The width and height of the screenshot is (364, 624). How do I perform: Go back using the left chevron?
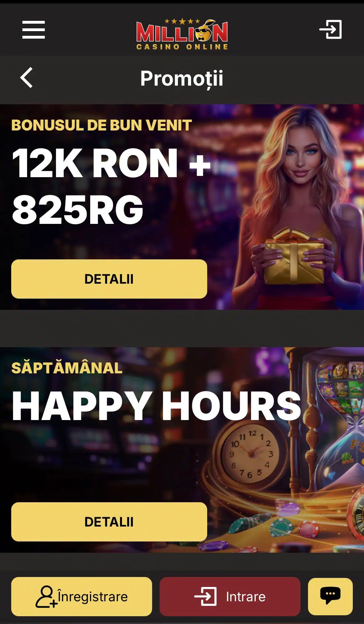[26, 78]
